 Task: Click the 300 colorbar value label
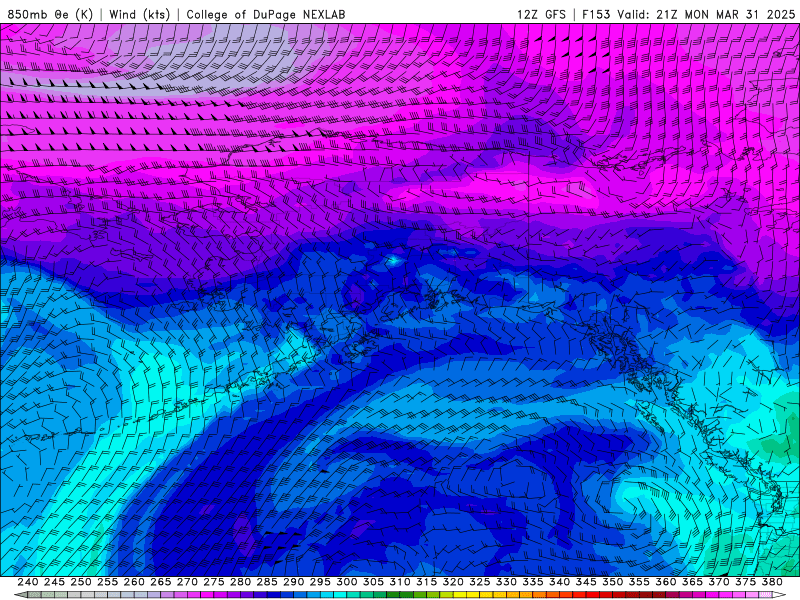tap(346, 582)
